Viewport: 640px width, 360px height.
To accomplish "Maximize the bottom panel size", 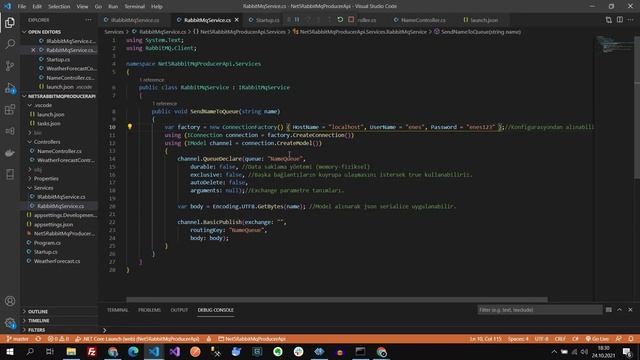I will pyautogui.click(x=619, y=310).
